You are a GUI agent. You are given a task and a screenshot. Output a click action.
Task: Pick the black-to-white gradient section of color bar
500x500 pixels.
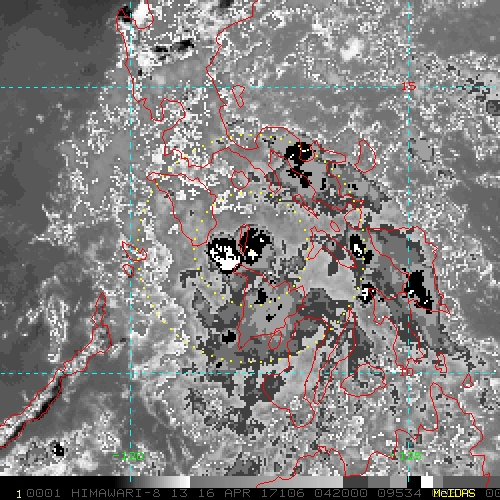point(152,482)
